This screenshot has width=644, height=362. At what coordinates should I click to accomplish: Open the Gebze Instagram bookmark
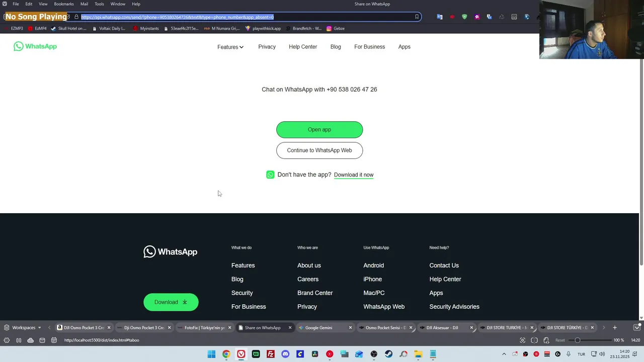point(336,29)
